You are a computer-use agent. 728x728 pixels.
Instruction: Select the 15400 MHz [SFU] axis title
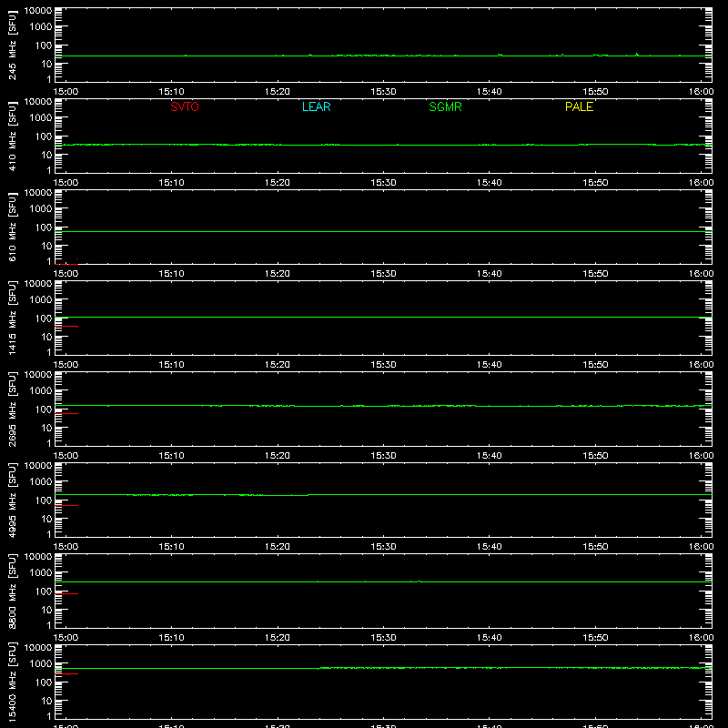click(12, 682)
